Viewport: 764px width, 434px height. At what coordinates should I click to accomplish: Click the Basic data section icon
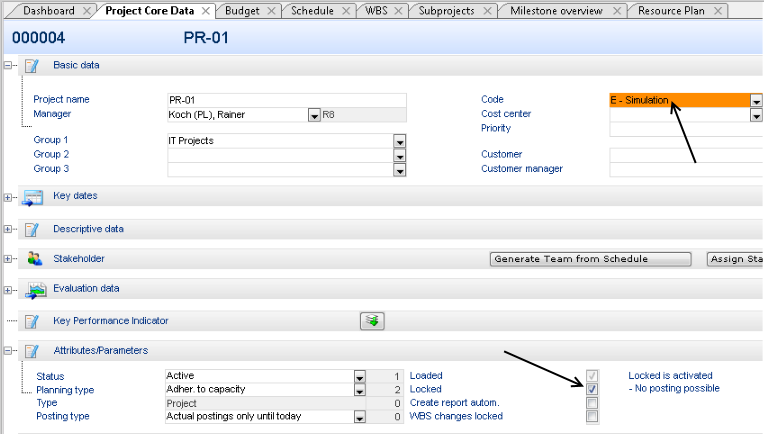pyautogui.click(x=32, y=66)
